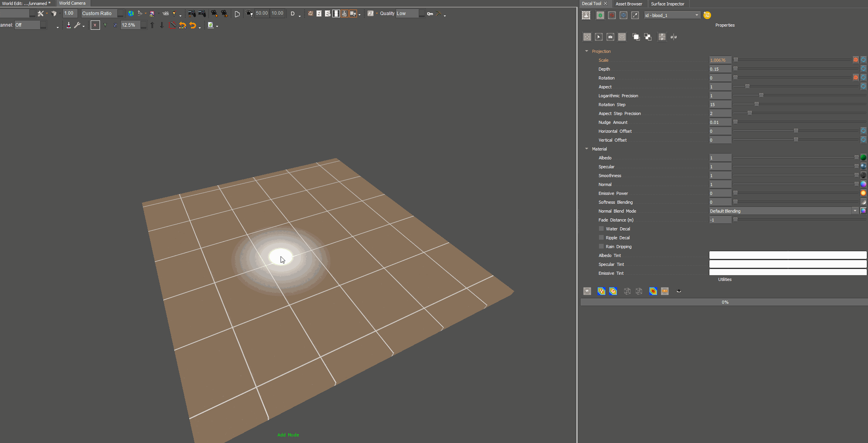Screen dimensions: 868x443
Task: Collapse the Material section
Action: [587, 149]
